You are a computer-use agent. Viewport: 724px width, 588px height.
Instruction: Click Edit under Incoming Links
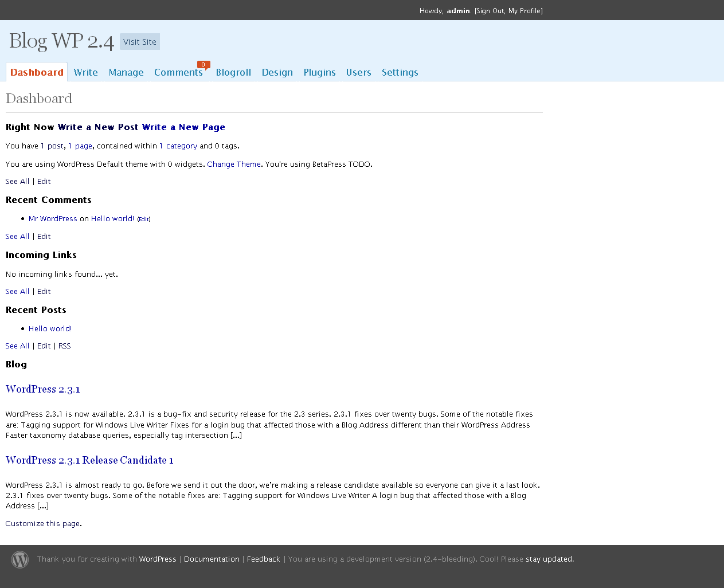tap(44, 292)
